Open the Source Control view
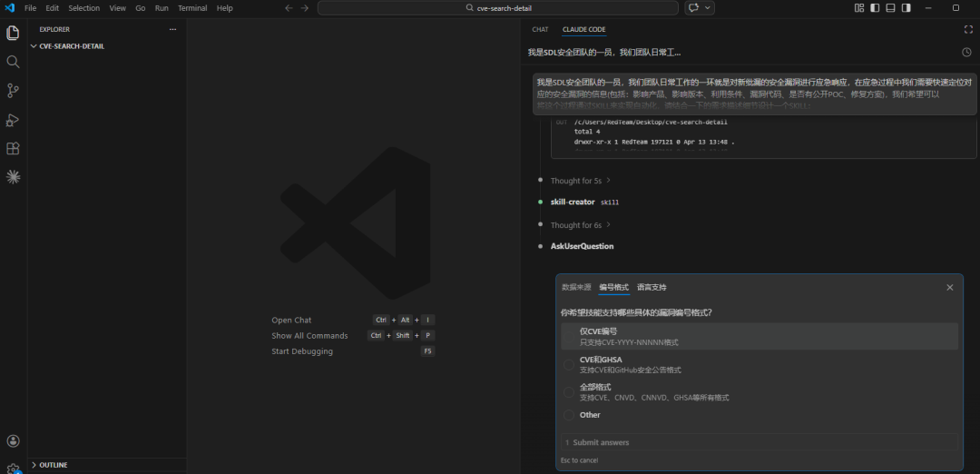 (13, 91)
